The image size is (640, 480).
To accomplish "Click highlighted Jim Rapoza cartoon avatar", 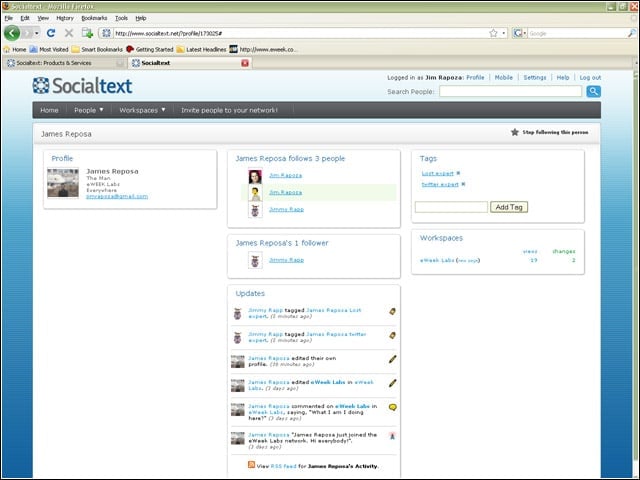I will (x=255, y=193).
